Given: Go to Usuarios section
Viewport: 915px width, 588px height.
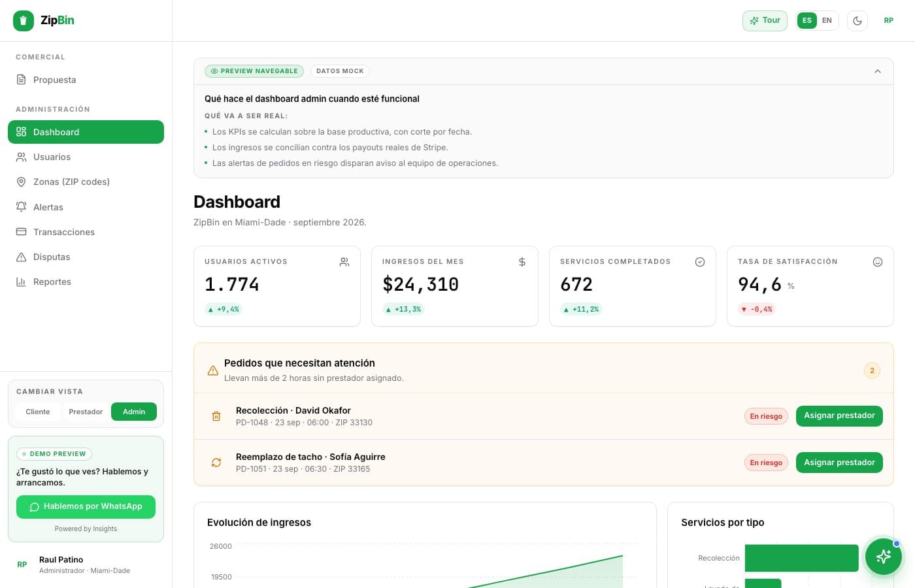Looking at the screenshot, I should (x=86, y=157).
